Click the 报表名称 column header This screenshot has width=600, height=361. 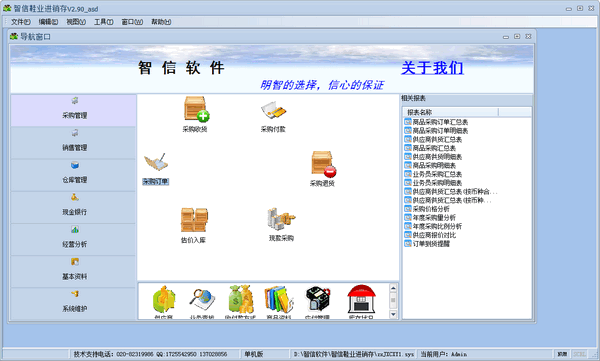point(450,112)
